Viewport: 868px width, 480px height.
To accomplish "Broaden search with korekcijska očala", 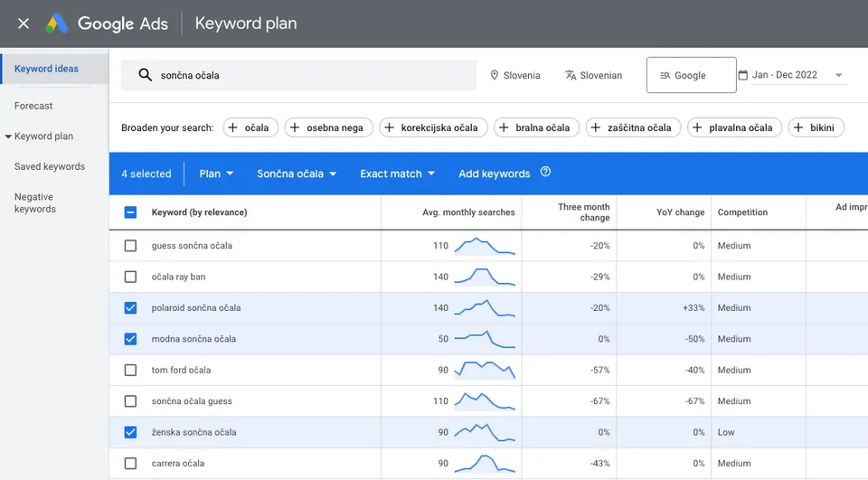I will pyautogui.click(x=433, y=127).
